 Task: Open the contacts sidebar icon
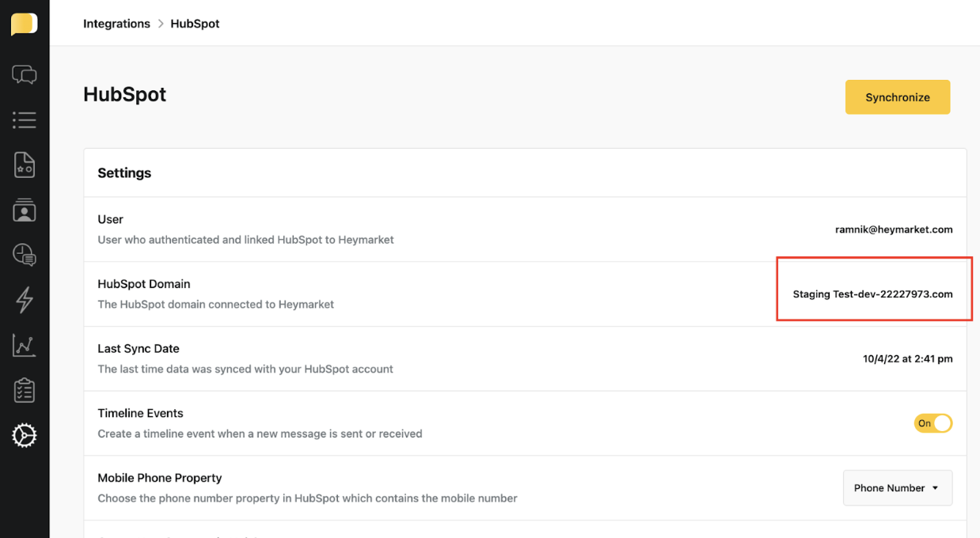[25, 210]
